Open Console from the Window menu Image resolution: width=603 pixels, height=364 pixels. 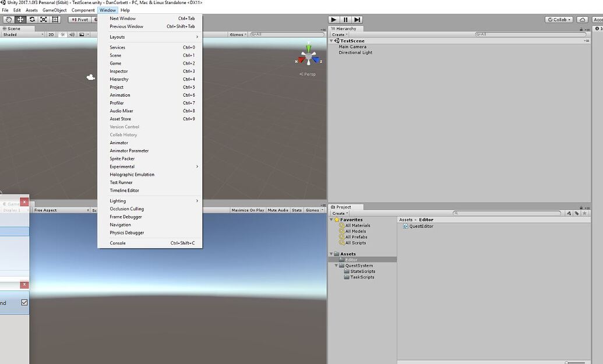[118, 243]
